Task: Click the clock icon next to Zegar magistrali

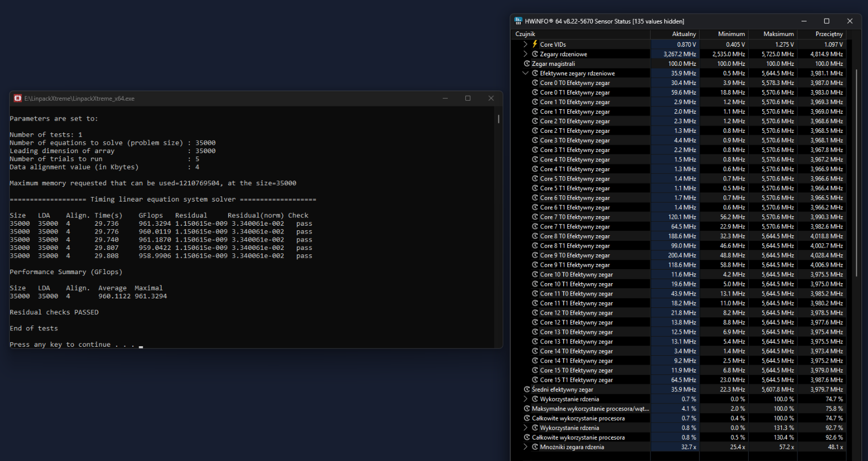Action: pos(527,64)
